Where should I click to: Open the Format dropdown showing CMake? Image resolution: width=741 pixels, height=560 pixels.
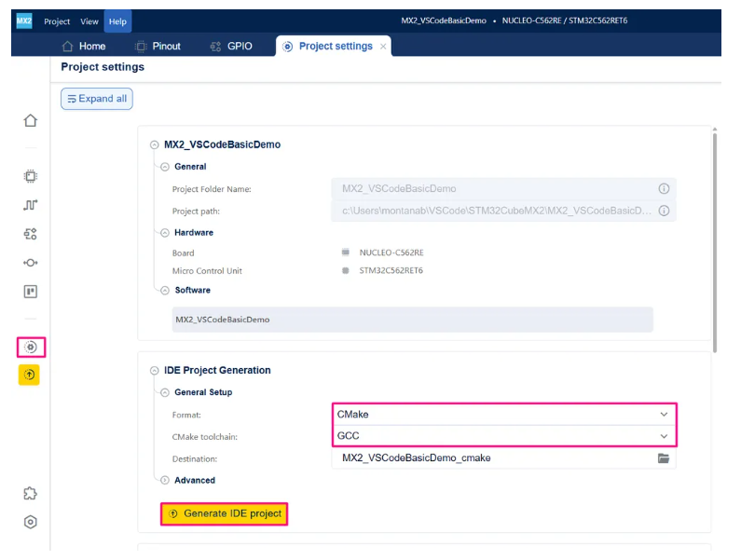(x=503, y=415)
